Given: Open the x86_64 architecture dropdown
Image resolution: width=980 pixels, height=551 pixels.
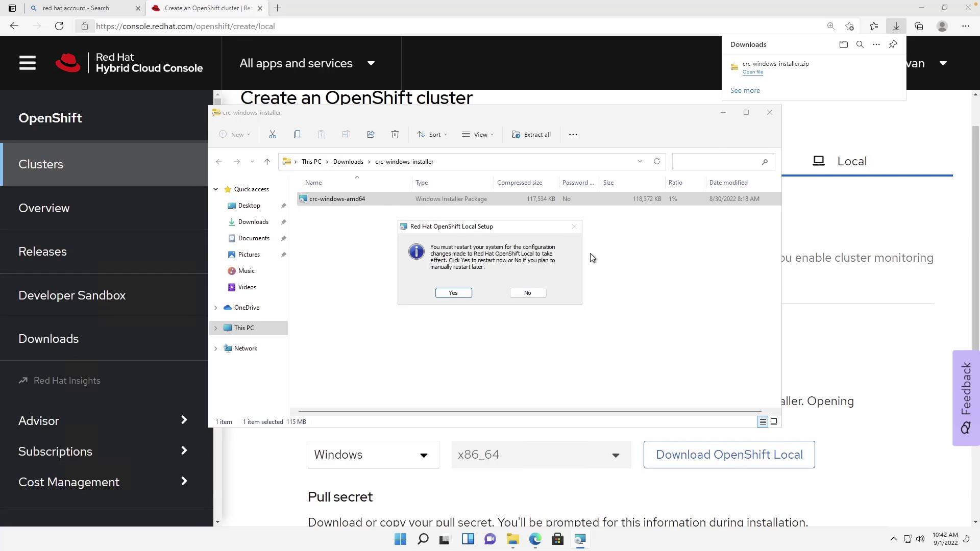Looking at the screenshot, I should [x=541, y=455].
